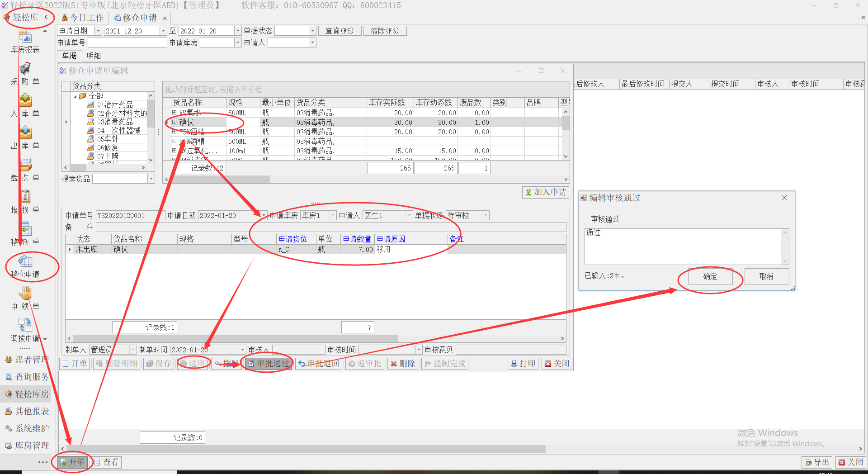Select the 01治疗药品 category tree item
This screenshot has width=868, height=474.
115,105
